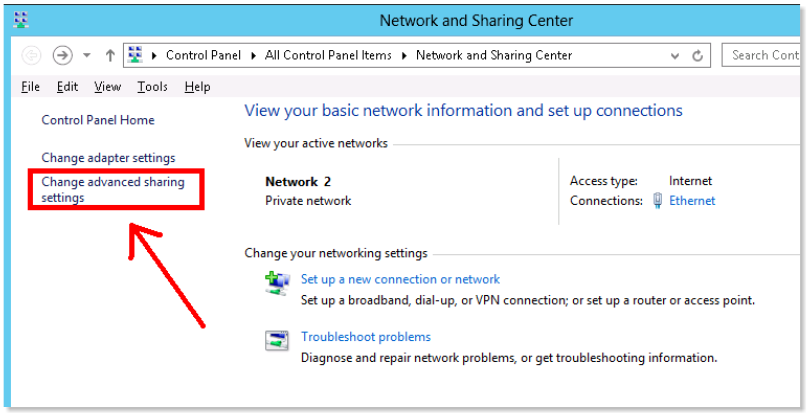
Task: Open Change advanced sharing settings link
Action: coord(113,190)
